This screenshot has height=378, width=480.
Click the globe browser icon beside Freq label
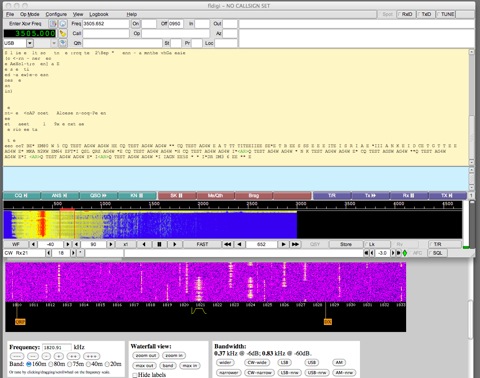click(63, 24)
